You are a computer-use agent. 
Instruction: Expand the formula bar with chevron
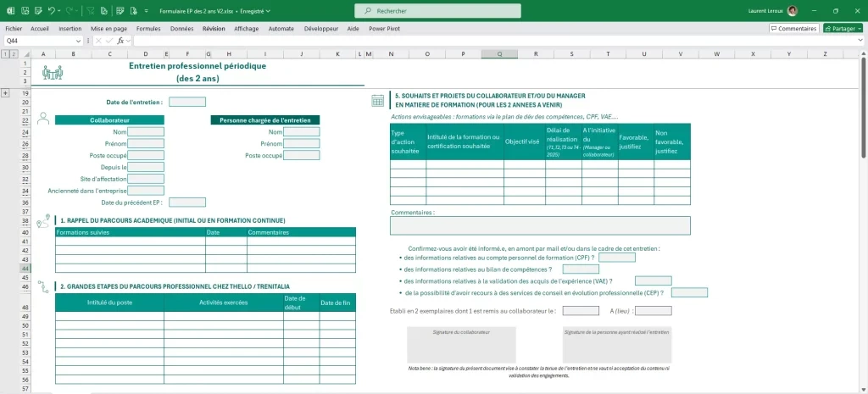pos(861,41)
